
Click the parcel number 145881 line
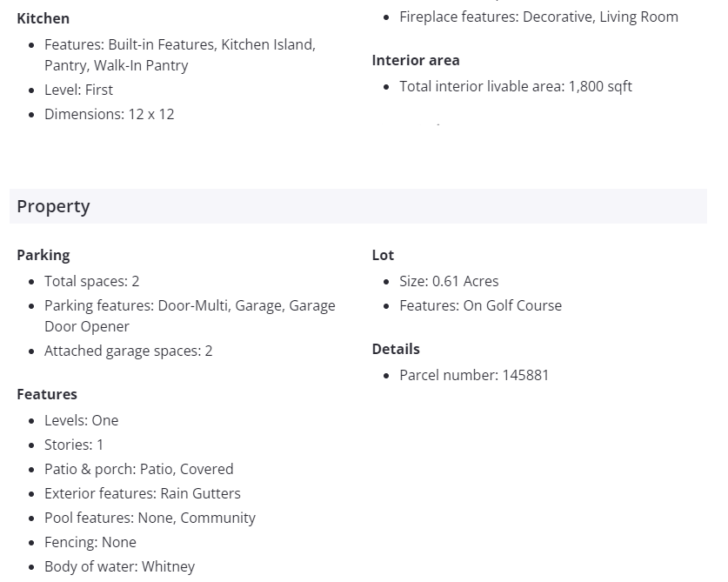(x=474, y=375)
